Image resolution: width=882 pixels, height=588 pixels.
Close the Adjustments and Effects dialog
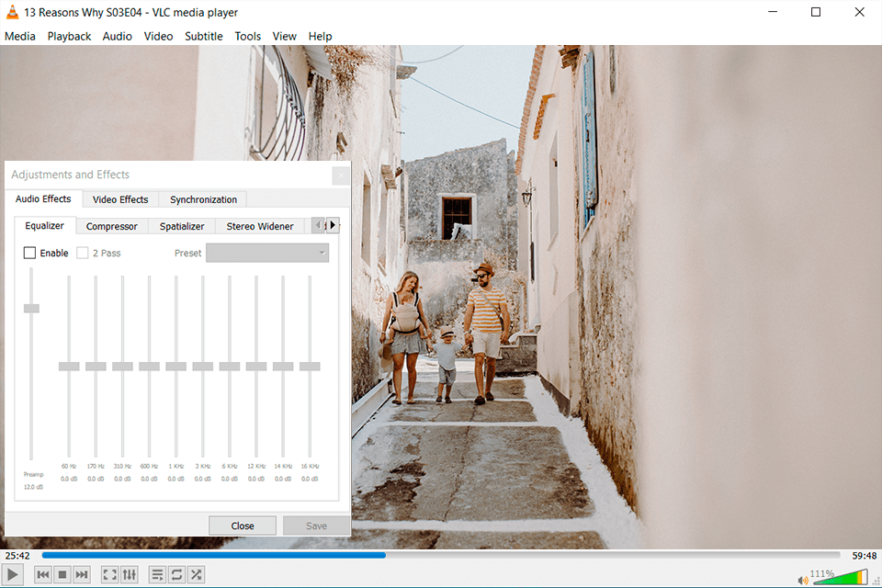coord(242,525)
